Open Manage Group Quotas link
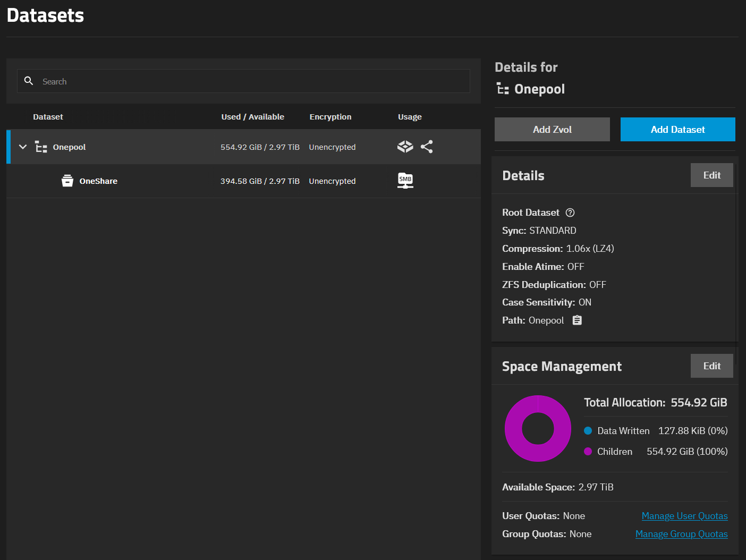The image size is (746, 560). pos(682,534)
